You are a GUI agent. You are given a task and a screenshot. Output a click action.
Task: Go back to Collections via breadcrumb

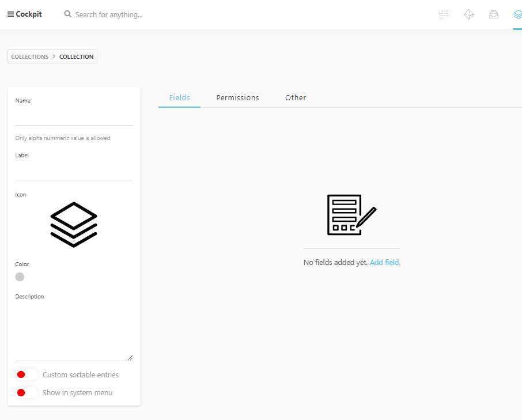pos(30,56)
